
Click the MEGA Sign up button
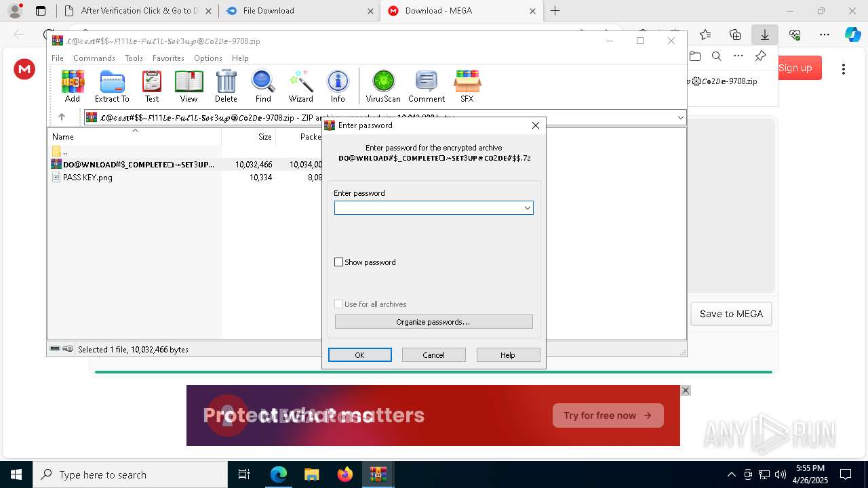pyautogui.click(x=795, y=68)
